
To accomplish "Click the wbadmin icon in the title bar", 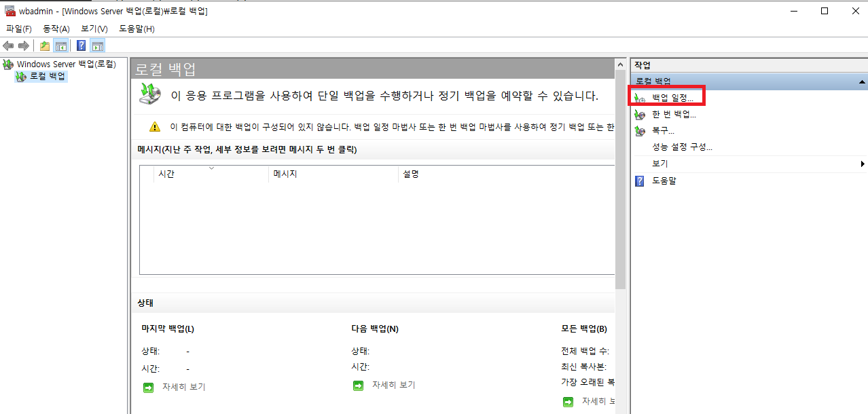I will (x=9, y=10).
